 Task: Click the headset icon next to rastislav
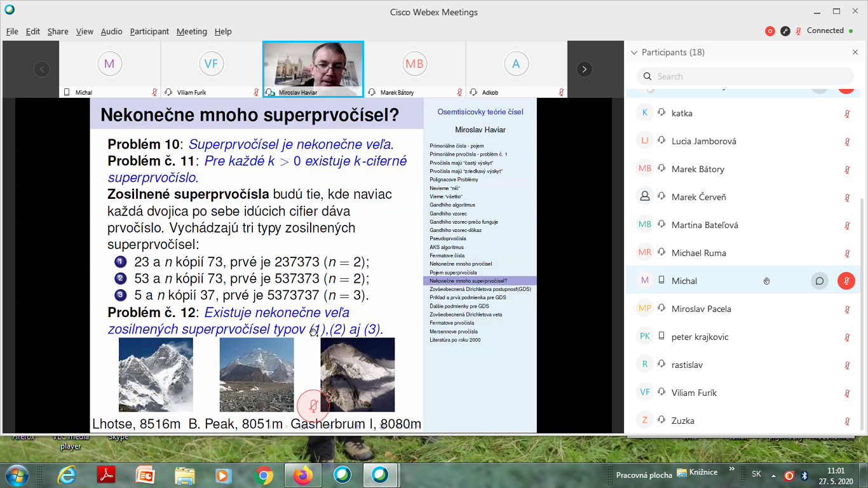click(661, 365)
